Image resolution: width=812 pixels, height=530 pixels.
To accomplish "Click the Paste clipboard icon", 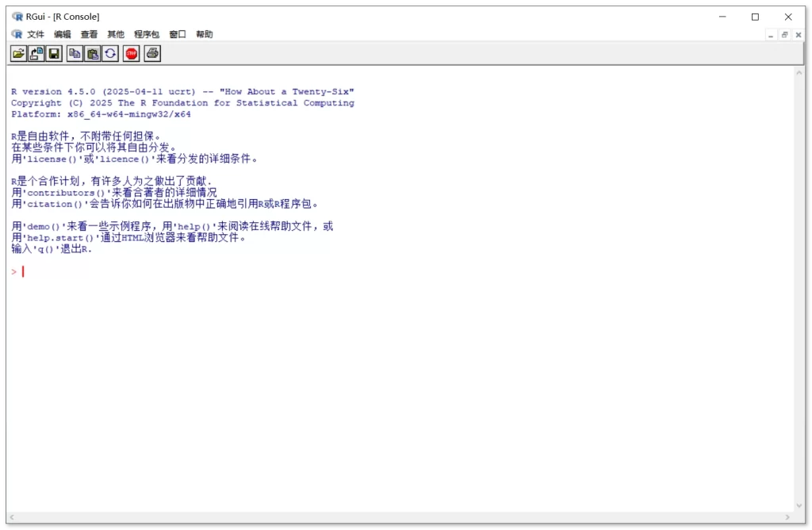I will pos(93,53).
